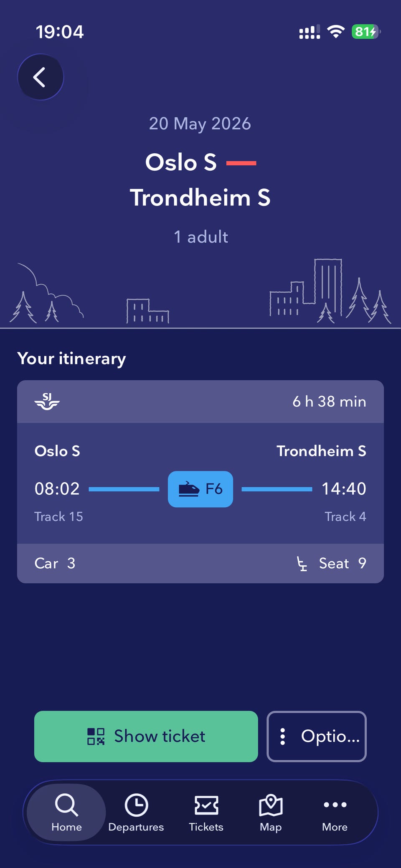The height and width of the screenshot is (868, 401).
Task: Tap the Home search icon
Action: click(66, 805)
